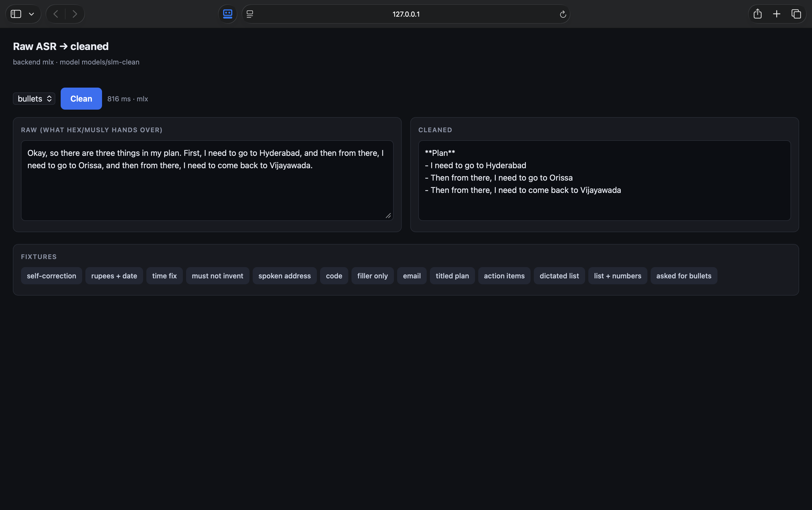
Task: Go back with the browser arrow
Action: (56, 14)
